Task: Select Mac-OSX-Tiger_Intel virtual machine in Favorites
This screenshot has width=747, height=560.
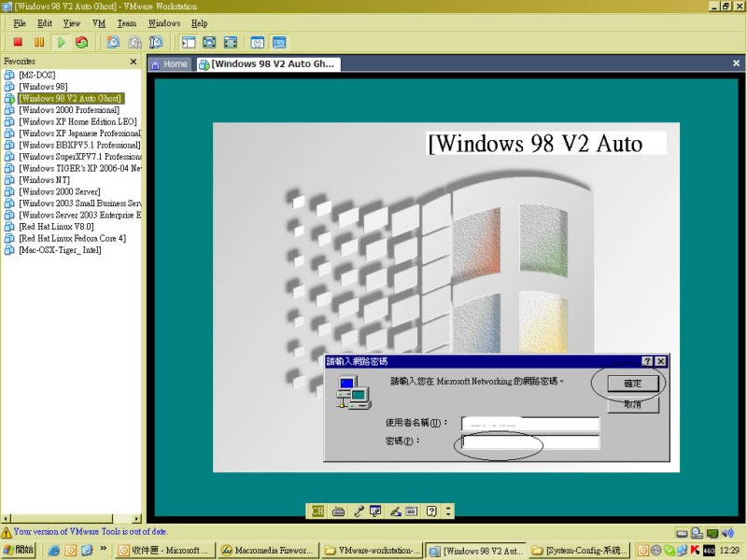Action: pyautogui.click(x=60, y=250)
